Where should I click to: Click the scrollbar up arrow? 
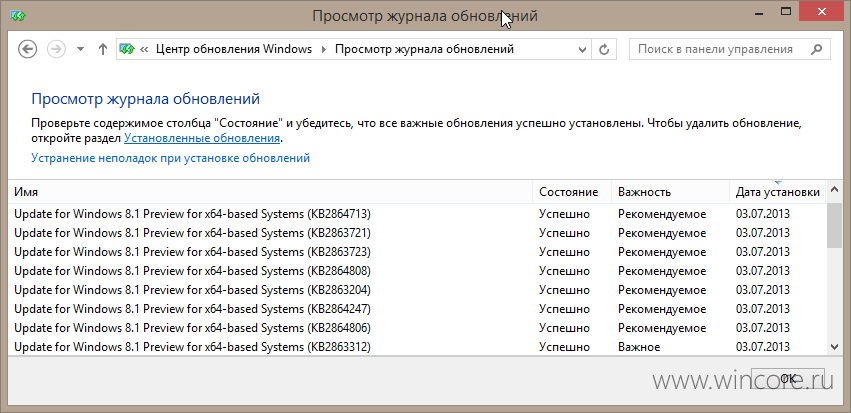tap(834, 190)
